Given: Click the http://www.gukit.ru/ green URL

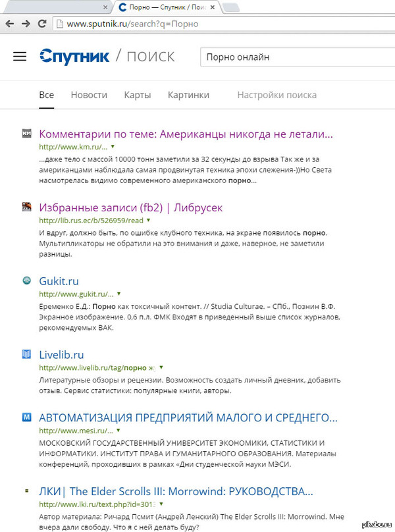Looking at the screenshot, I should (76, 294).
